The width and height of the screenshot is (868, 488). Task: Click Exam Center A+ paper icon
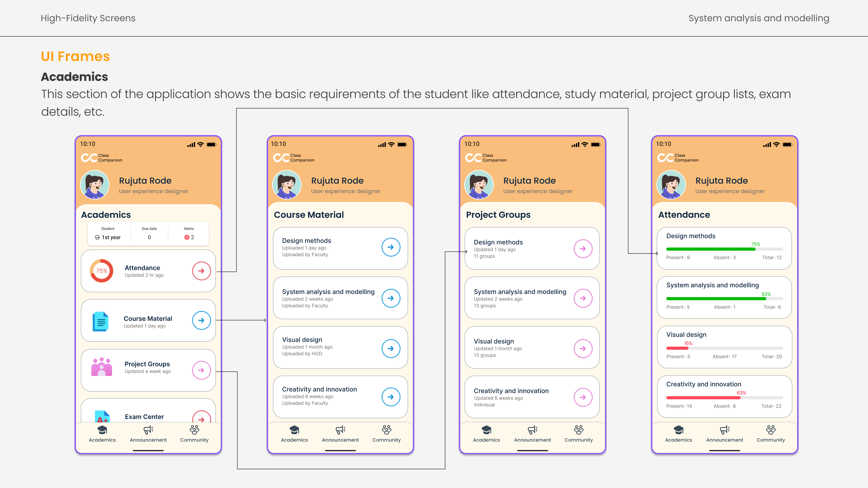(102, 417)
